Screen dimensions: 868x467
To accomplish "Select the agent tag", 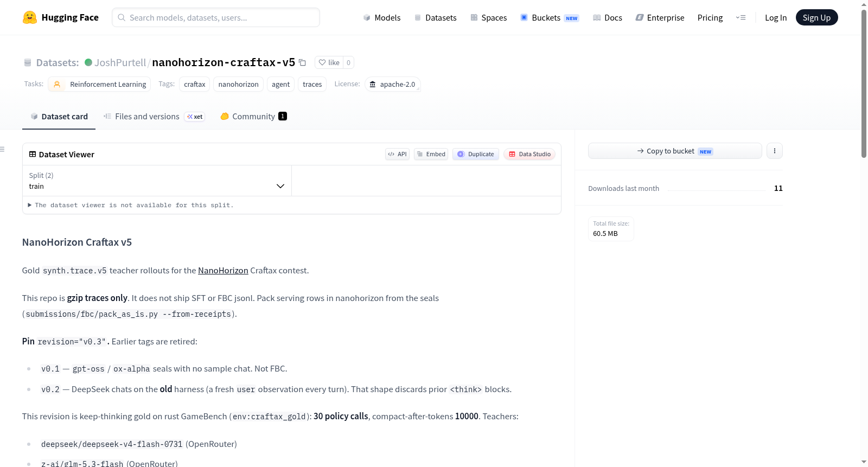I will [x=281, y=84].
